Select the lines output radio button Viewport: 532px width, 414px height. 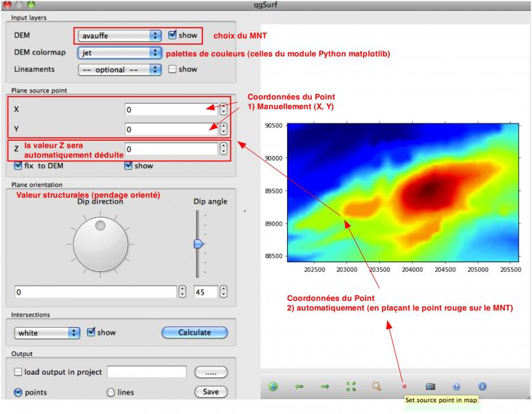point(110,393)
